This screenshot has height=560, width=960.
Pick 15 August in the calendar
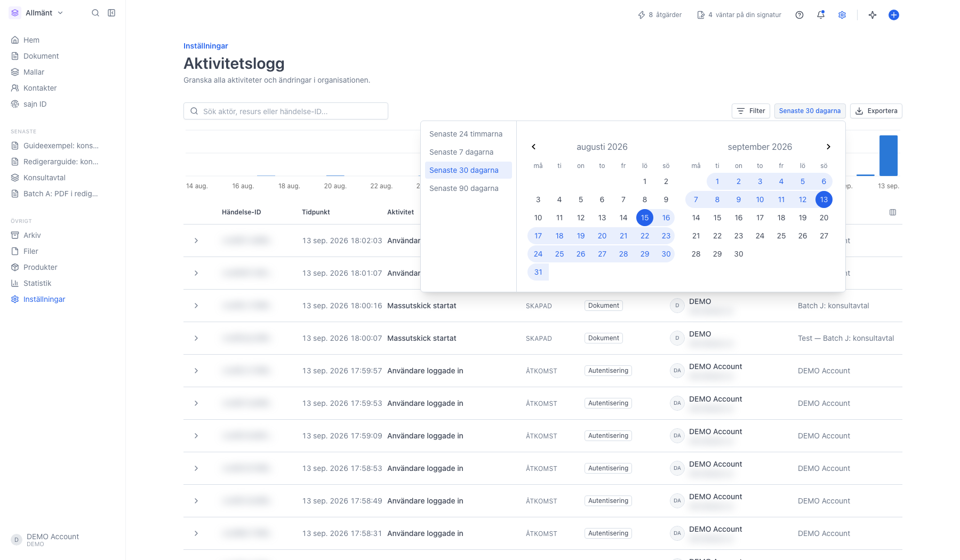click(x=645, y=218)
